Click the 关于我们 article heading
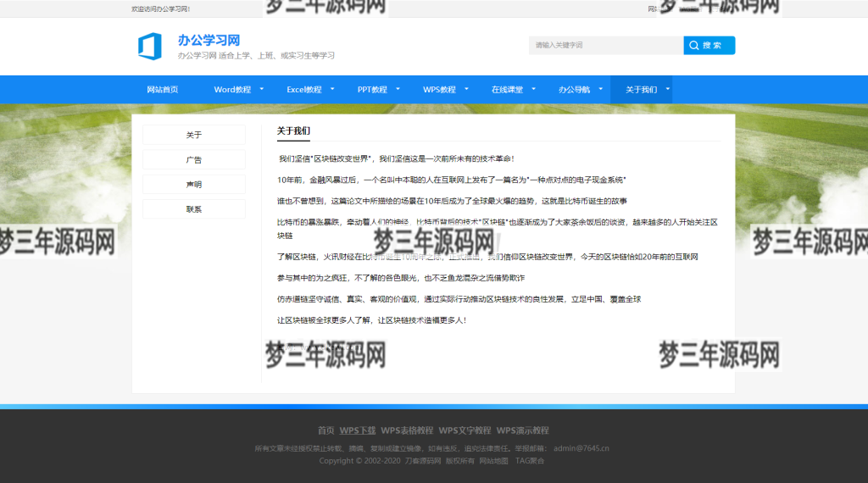Image resolution: width=868 pixels, height=483 pixels. point(293,131)
